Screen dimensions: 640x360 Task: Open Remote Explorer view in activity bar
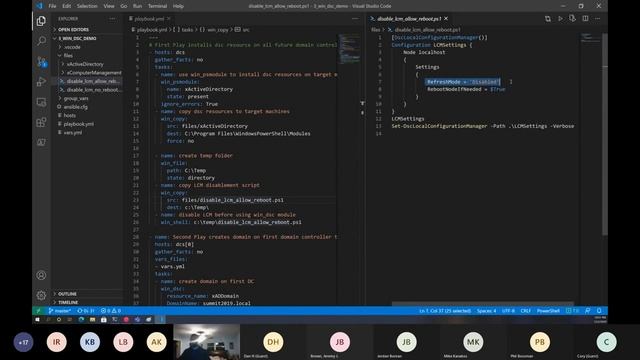[41, 102]
